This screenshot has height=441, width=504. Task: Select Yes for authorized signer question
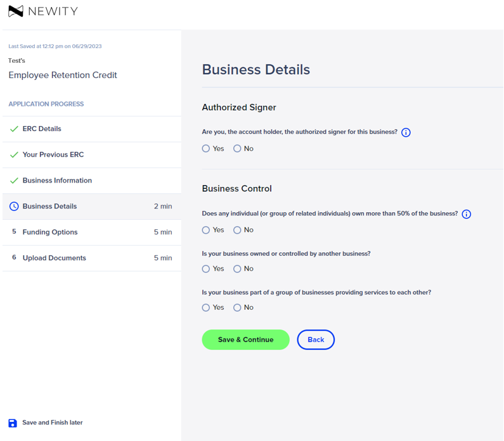pyautogui.click(x=205, y=148)
